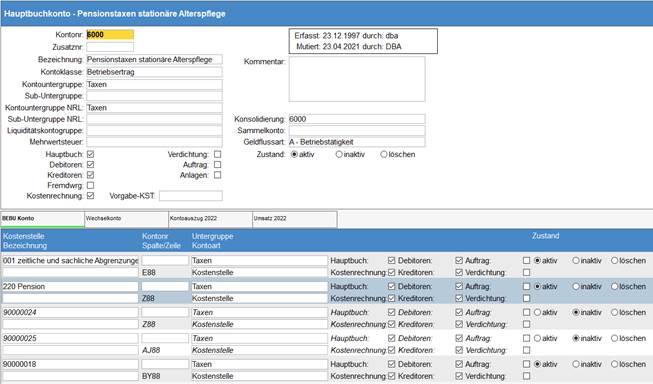Mark row 90000025 as löschen
The width and height of the screenshot is (653, 384).
615,338
